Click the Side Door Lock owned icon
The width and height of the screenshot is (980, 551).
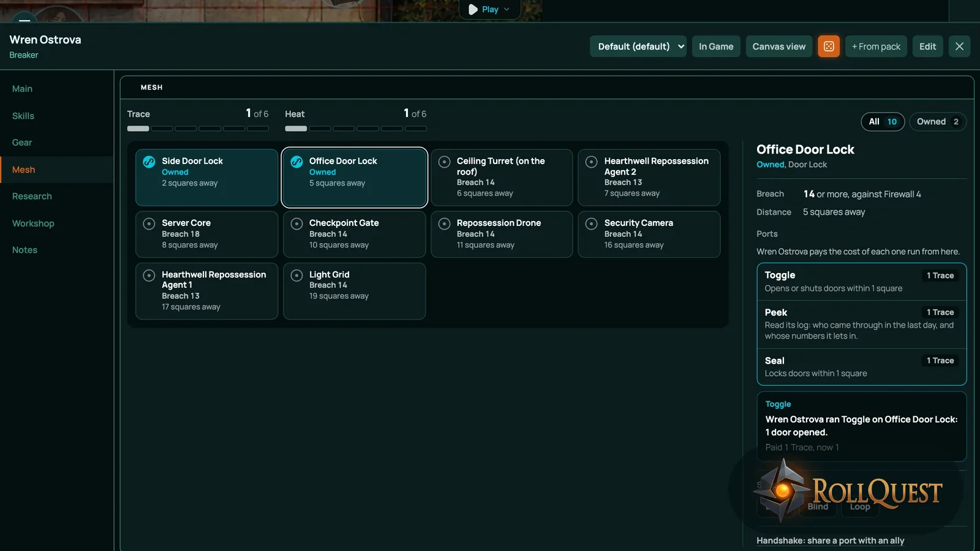(149, 162)
